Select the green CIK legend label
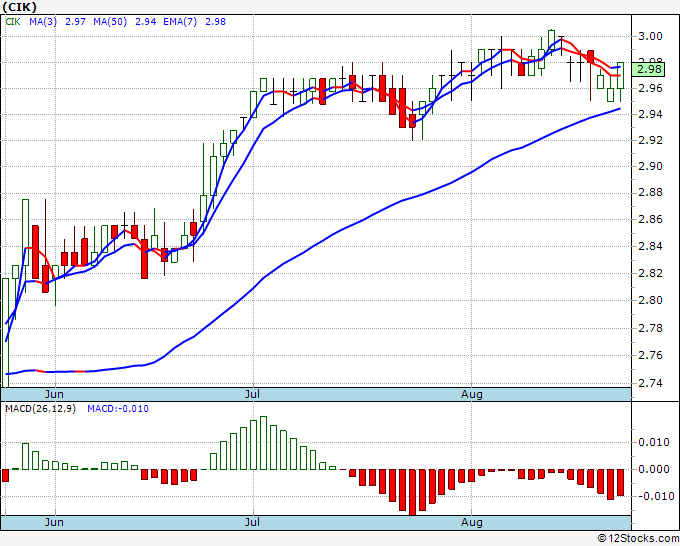 pyautogui.click(x=13, y=22)
